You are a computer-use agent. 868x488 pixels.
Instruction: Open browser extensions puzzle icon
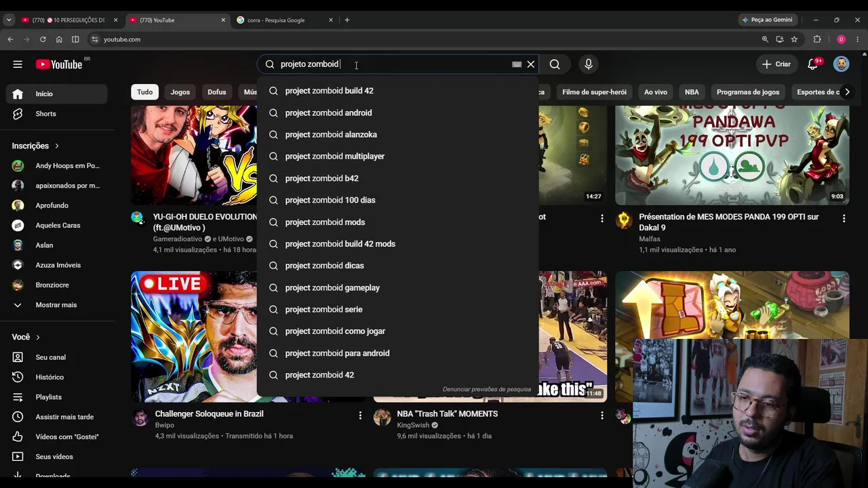pos(817,39)
